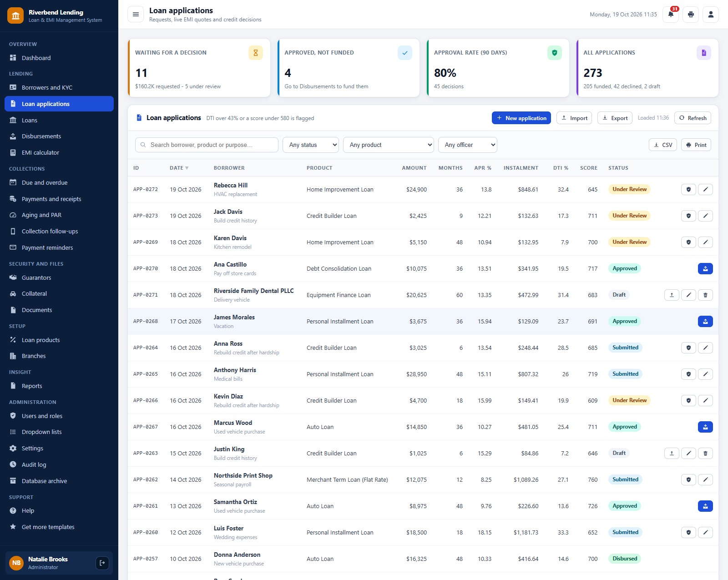Navigate to Aging and PAR
The width and height of the screenshot is (728, 580).
point(59,215)
